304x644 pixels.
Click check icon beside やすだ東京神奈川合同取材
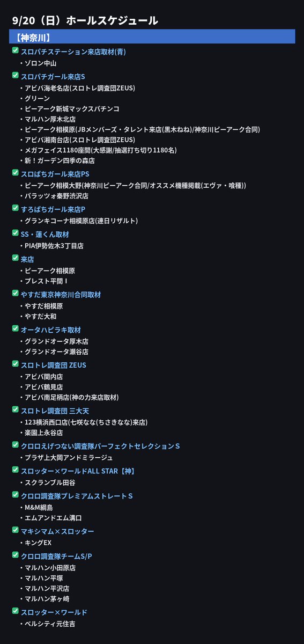[x=15, y=294]
